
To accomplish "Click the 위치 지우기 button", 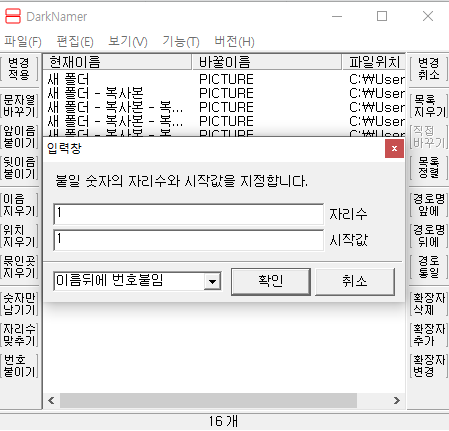I will [19, 236].
